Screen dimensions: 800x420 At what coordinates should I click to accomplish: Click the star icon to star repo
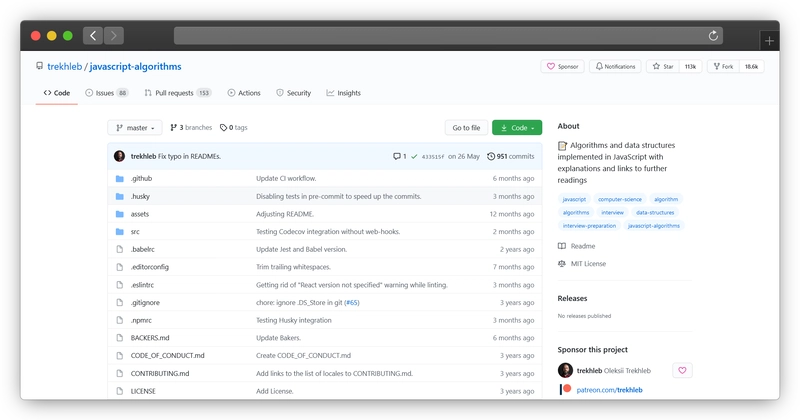coord(656,66)
